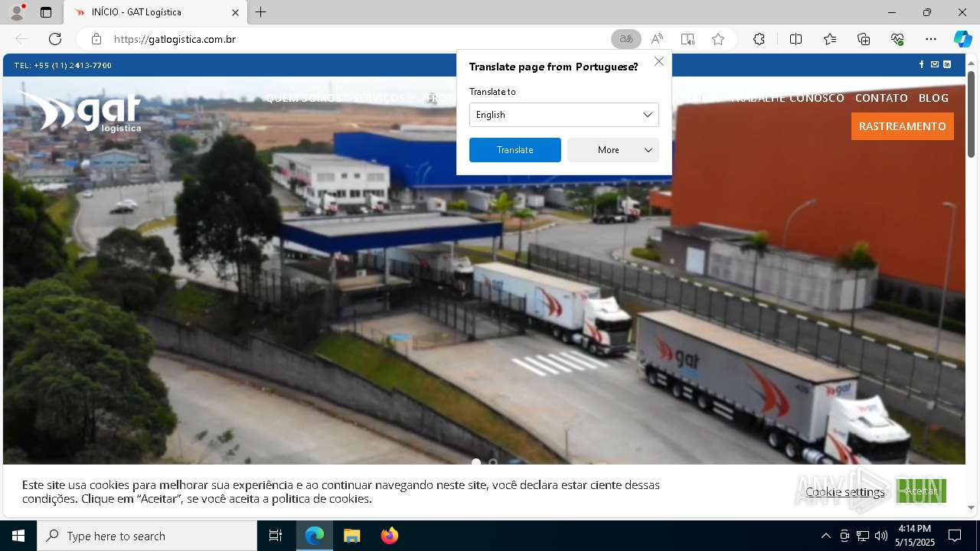
Task: Open TRABALHE CONOSCO menu item
Action: [x=788, y=98]
